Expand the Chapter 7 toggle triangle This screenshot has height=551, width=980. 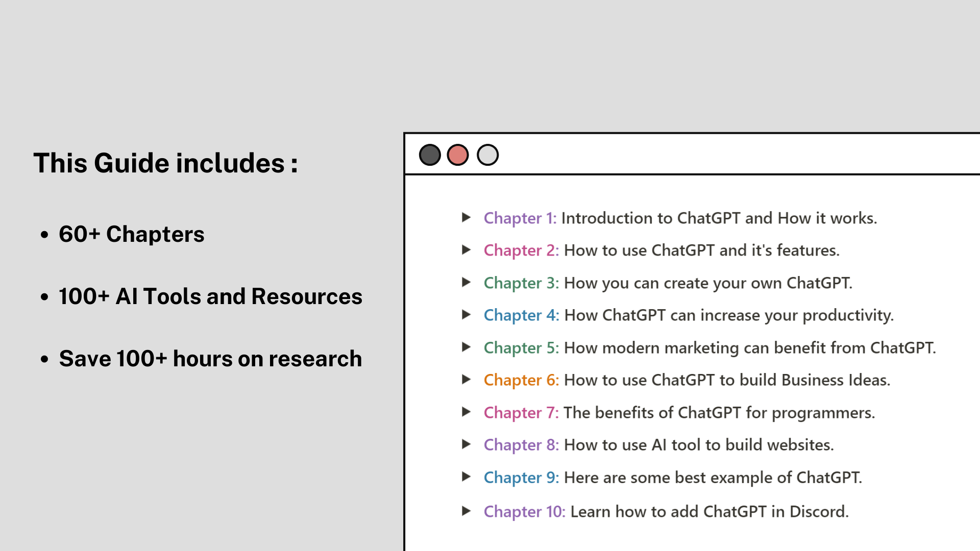coord(466,412)
